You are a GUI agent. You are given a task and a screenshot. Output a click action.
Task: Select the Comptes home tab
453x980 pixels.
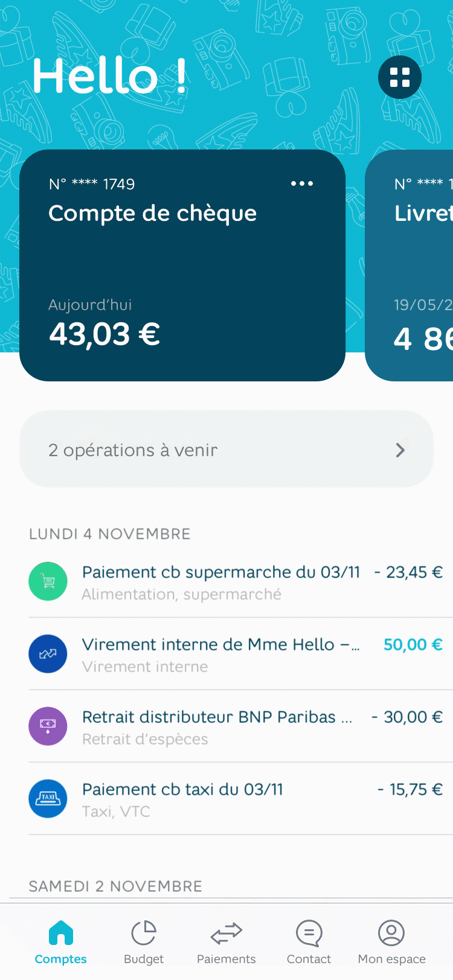[x=60, y=941]
